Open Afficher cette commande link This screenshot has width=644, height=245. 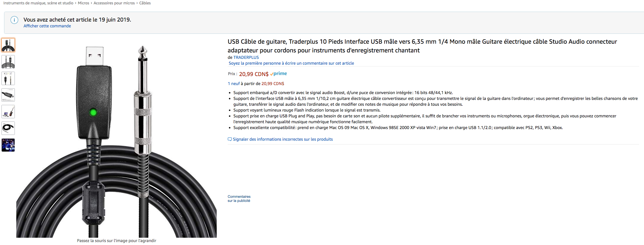[x=47, y=26]
